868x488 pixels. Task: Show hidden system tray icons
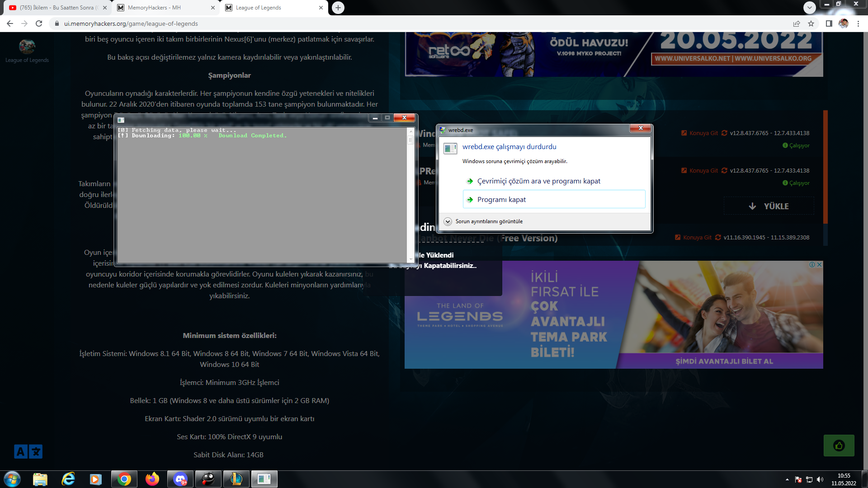(x=787, y=479)
